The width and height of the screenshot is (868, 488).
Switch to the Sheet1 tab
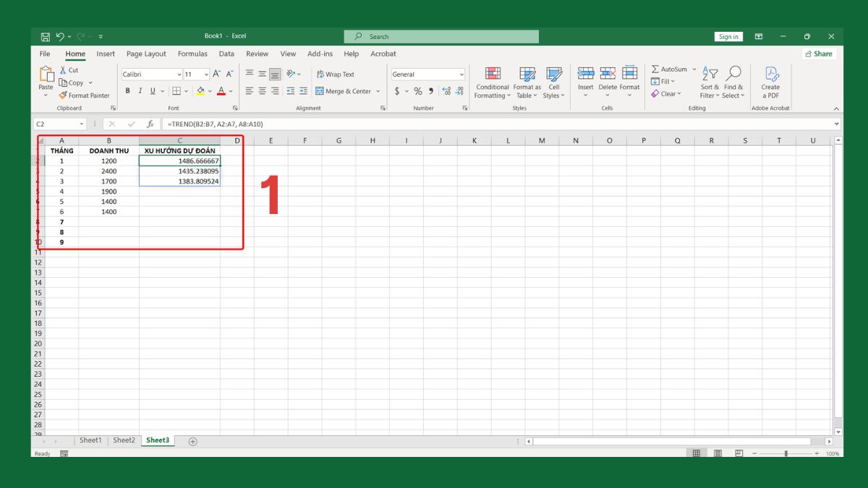[x=90, y=440]
